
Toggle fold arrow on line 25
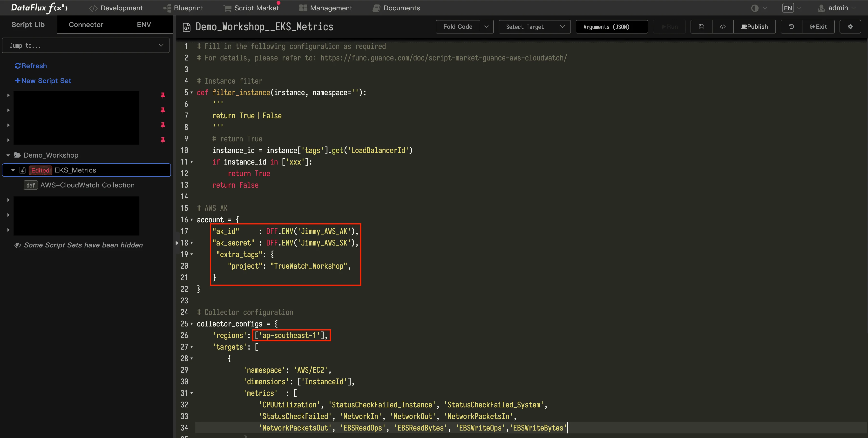192,324
